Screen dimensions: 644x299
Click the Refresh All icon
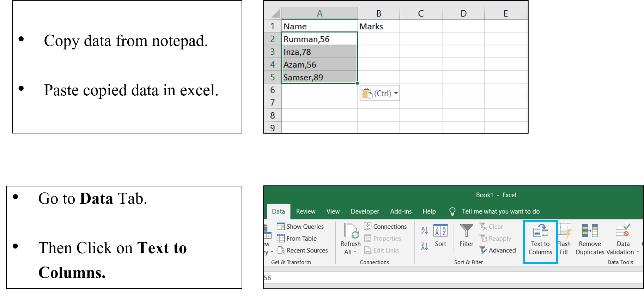point(351,231)
